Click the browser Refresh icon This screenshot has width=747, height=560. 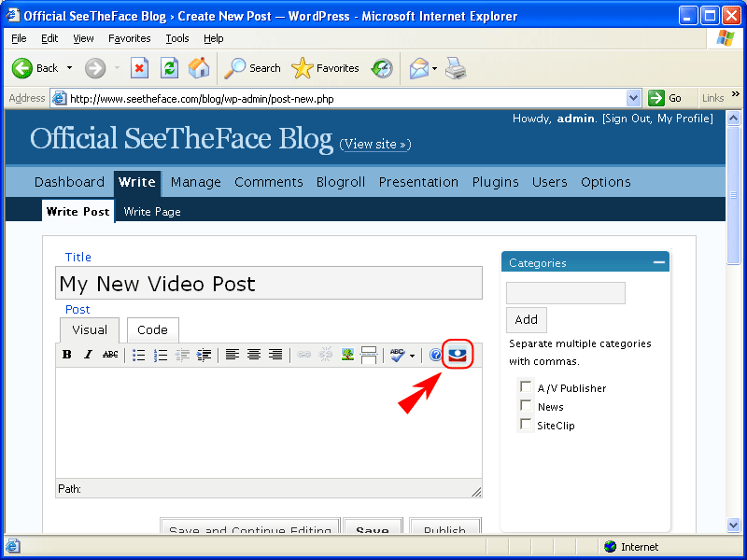coord(169,68)
